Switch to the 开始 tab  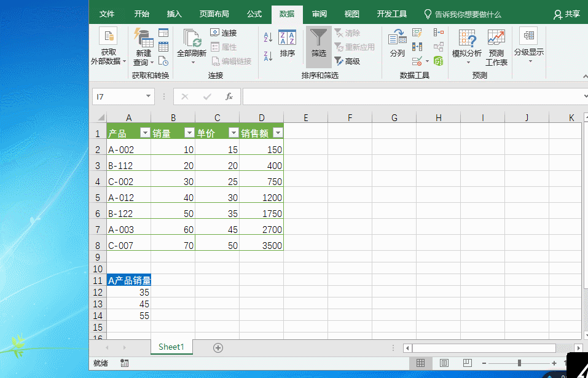coord(142,14)
